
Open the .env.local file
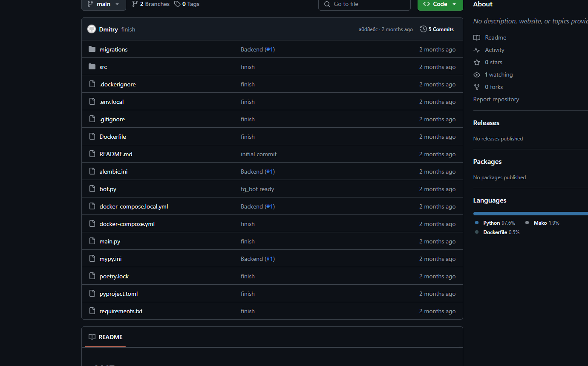[x=112, y=102]
